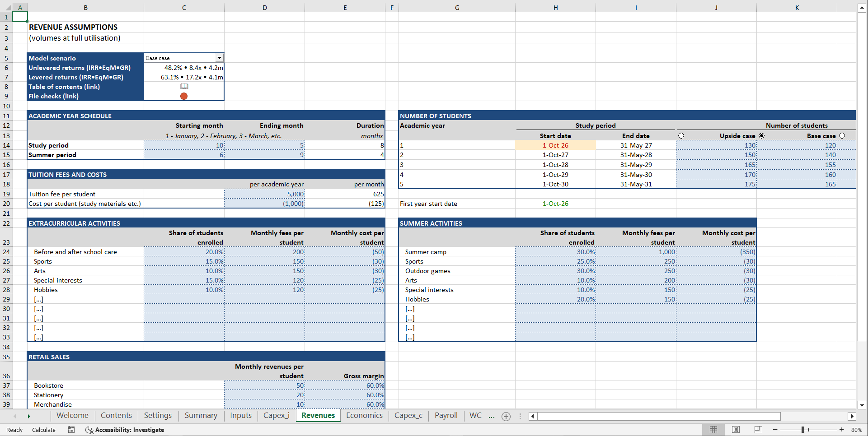Click Calculate in the status bar
This screenshot has height=436, width=868.
[x=43, y=430]
